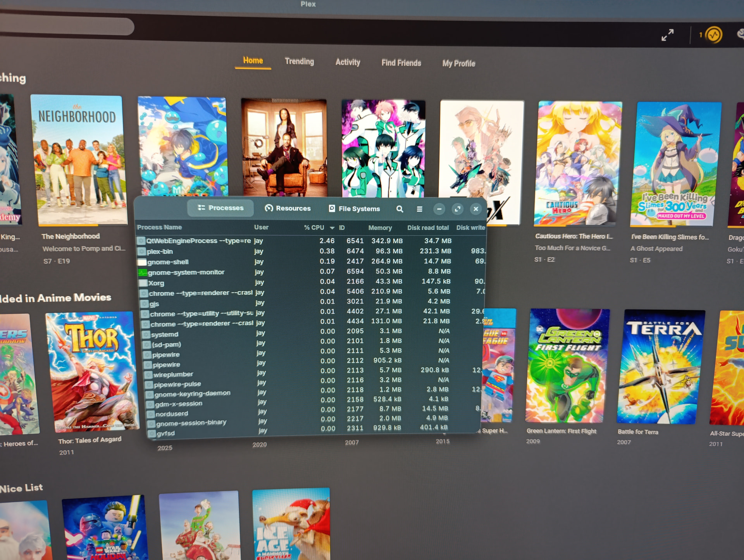Sort by the Process Name column header
This screenshot has width=744, height=560.
159,227
